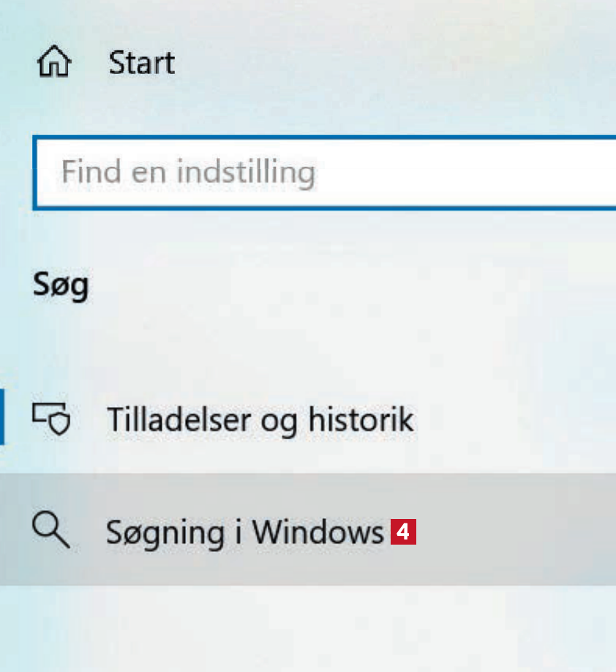Screen dimensions: 616x672
Task: Click the red number 4 badge
Action: pyautogui.click(x=403, y=531)
